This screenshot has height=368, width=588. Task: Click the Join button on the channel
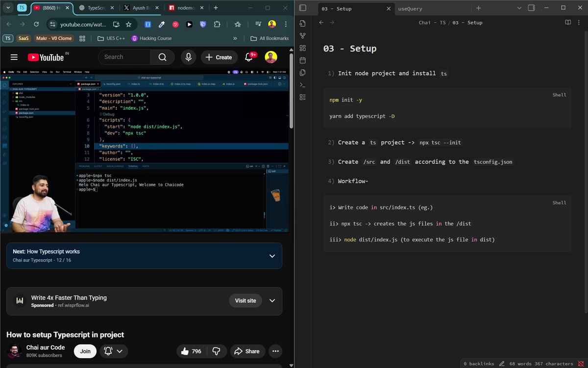[85, 351]
